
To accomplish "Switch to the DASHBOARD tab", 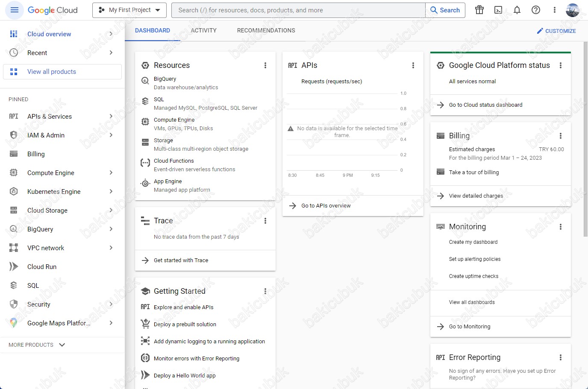I will tap(153, 30).
